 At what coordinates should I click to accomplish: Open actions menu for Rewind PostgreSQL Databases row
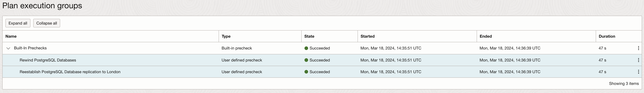tap(638, 60)
